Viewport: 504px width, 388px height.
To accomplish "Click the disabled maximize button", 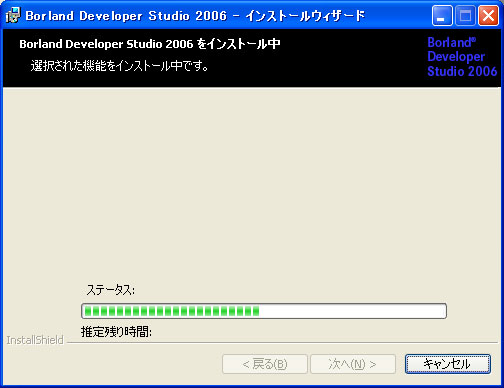I will [x=465, y=15].
